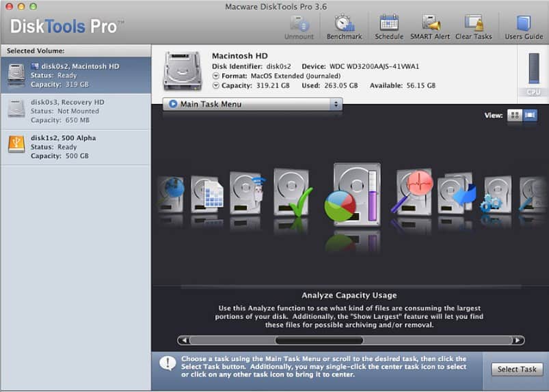
Task: Click the Select Task button
Action: tap(517, 369)
